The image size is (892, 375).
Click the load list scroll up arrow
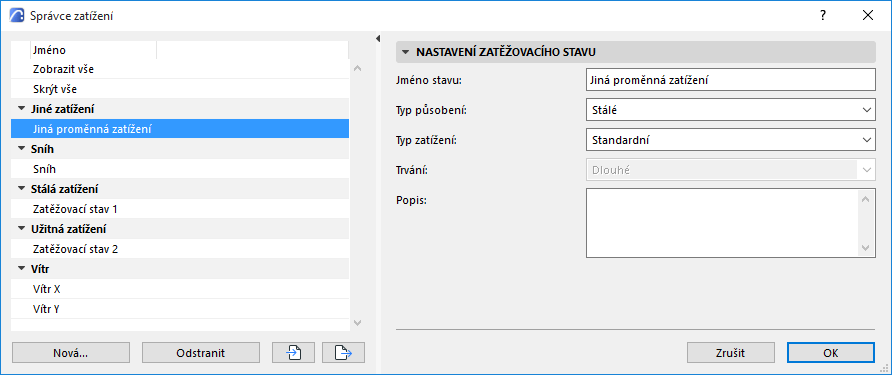pyautogui.click(x=357, y=68)
